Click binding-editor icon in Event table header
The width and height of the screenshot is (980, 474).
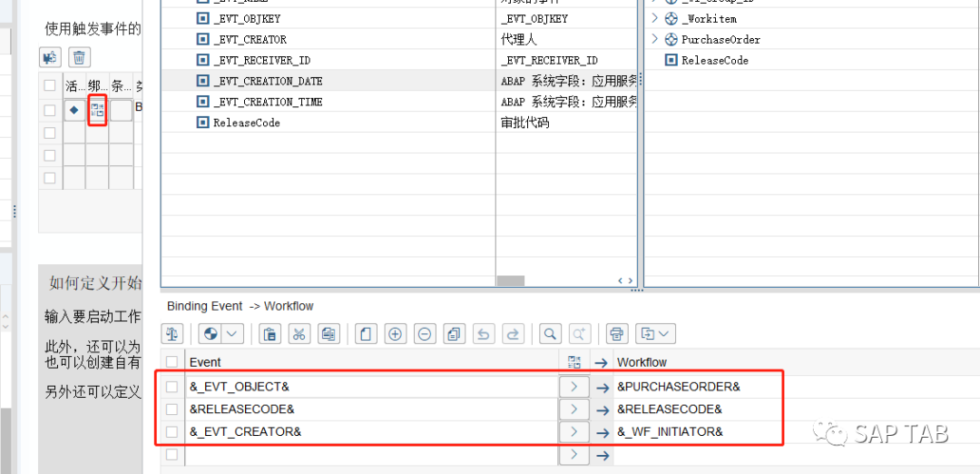(x=573, y=362)
